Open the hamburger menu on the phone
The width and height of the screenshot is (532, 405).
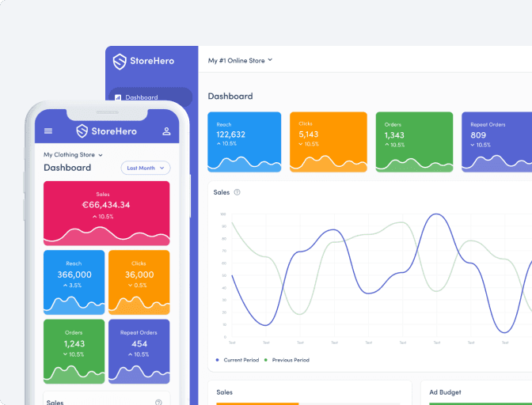tap(48, 131)
